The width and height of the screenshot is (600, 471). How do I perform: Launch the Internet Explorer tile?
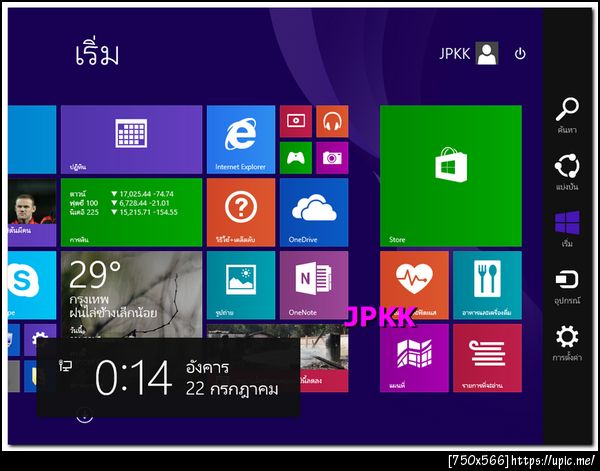[241, 139]
